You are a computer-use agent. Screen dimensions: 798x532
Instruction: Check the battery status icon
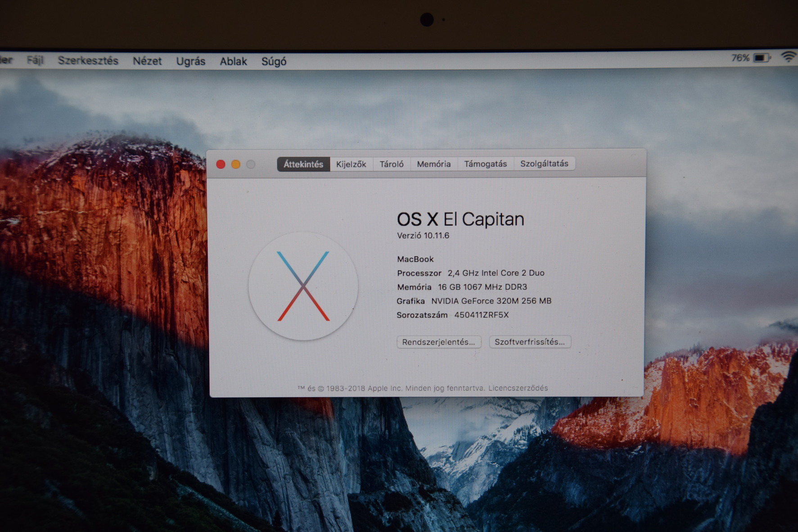coord(762,58)
